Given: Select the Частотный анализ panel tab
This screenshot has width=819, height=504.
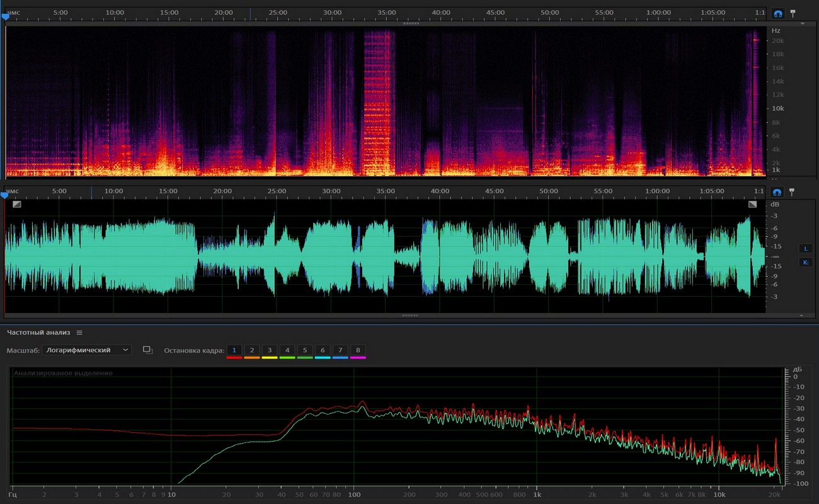Looking at the screenshot, I should pyautogui.click(x=38, y=333).
